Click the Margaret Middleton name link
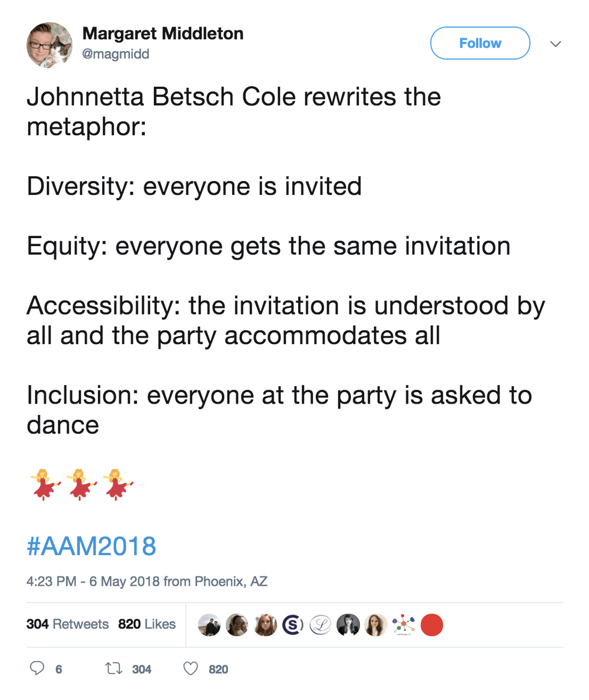Viewport: 589px width, 700px height. pos(163,34)
